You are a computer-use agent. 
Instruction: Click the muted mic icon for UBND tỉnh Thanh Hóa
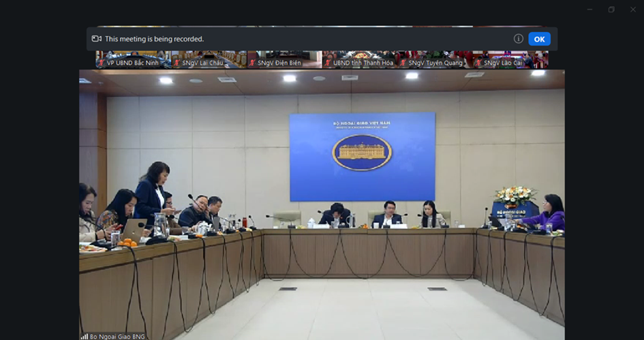328,63
